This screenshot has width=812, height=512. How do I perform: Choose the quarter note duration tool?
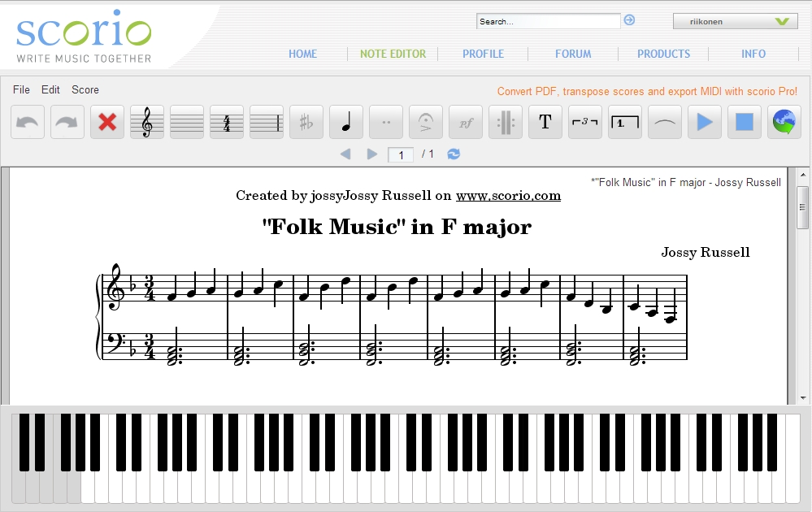[345, 122]
